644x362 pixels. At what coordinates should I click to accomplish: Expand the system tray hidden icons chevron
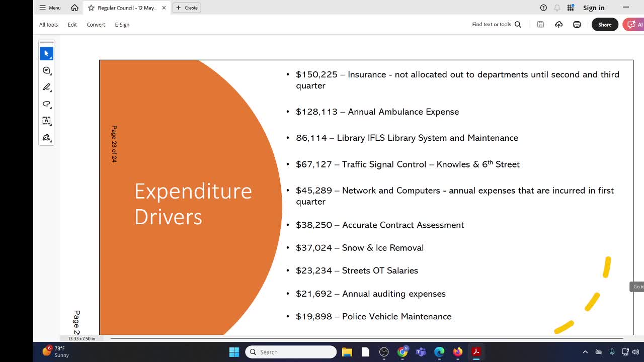coord(585,352)
